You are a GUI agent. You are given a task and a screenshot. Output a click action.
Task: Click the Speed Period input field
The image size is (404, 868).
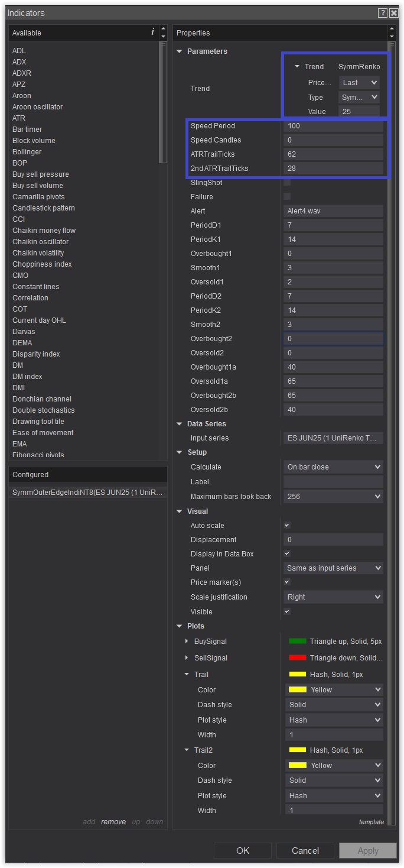(333, 126)
